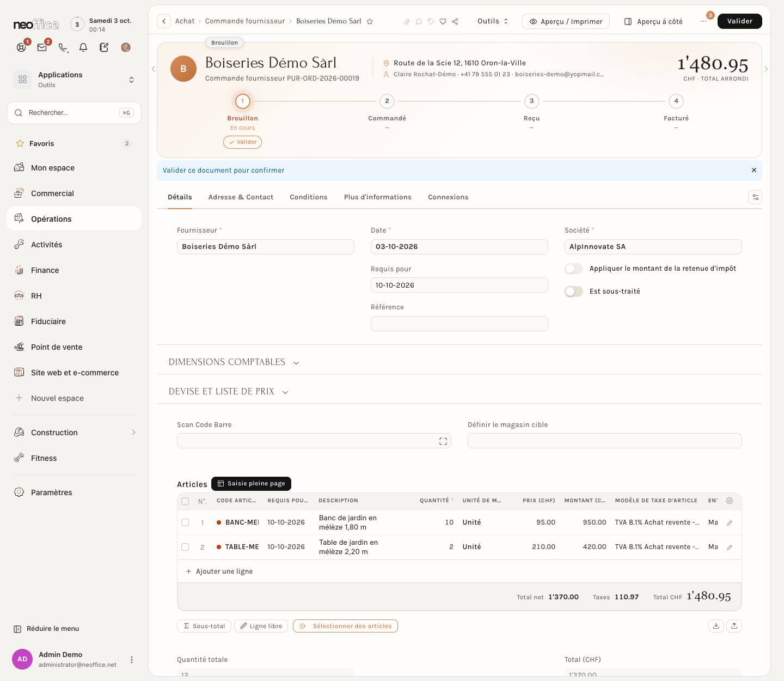Click the tag icon in header
The width and height of the screenshot is (784, 681).
431,22
